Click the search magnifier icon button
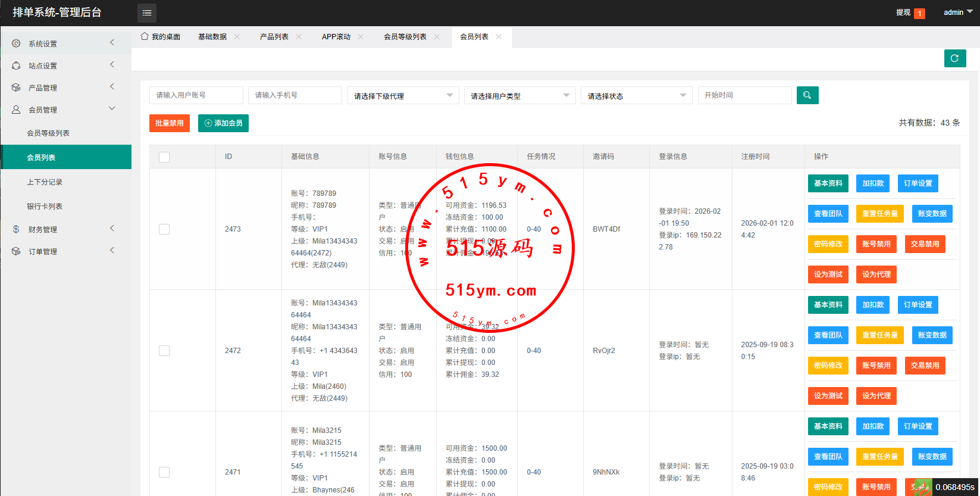Viewport: 980px width, 496px height. 807,95
